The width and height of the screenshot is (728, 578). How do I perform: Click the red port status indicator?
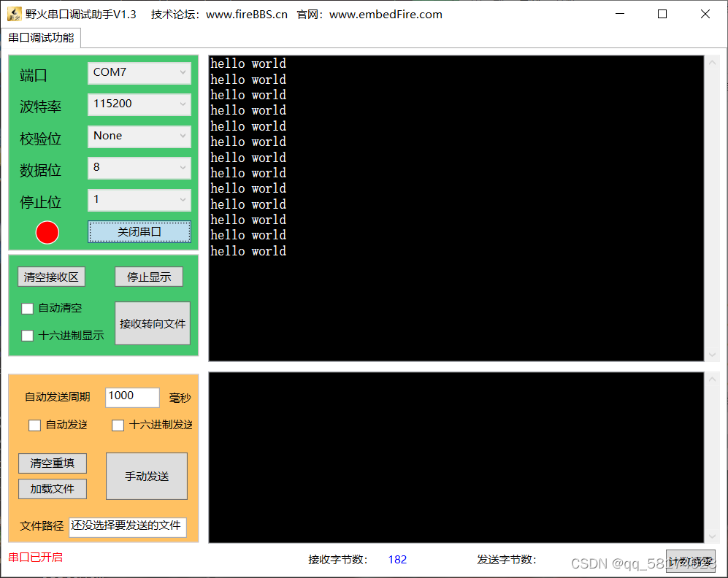47,232
